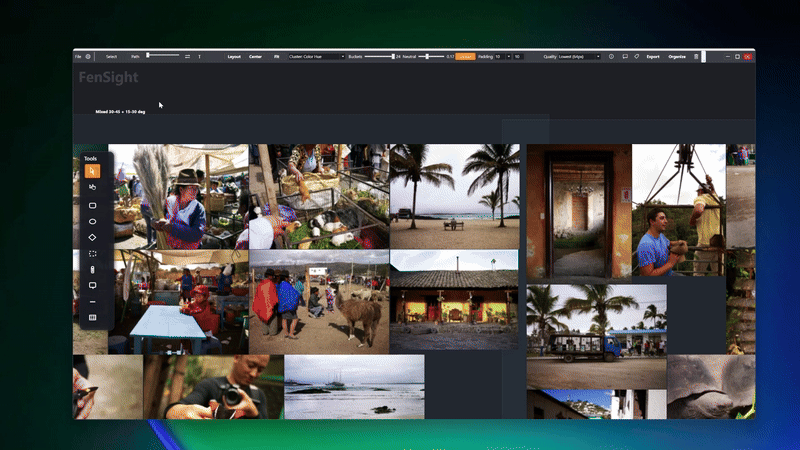Open the Cluster: Color Hue dropdown
The width and height of the screenshot is (800, 450).
point(316,57)
